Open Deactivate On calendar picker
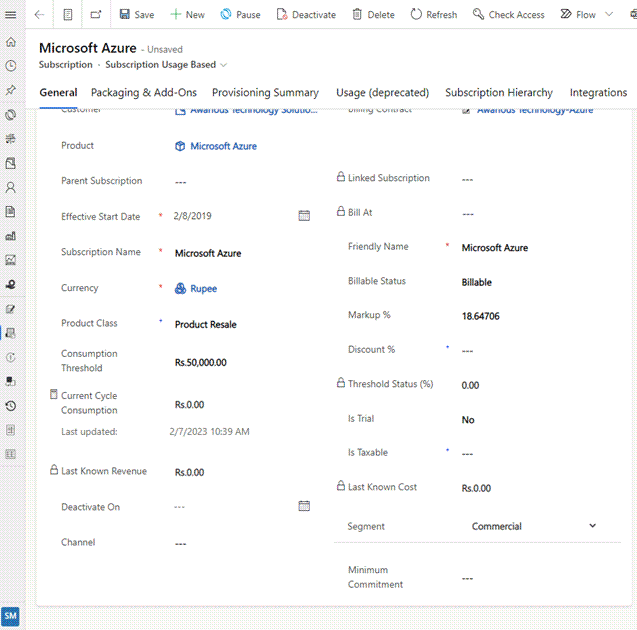This screenshot has width=637, height=630. [x=304, y=506]
